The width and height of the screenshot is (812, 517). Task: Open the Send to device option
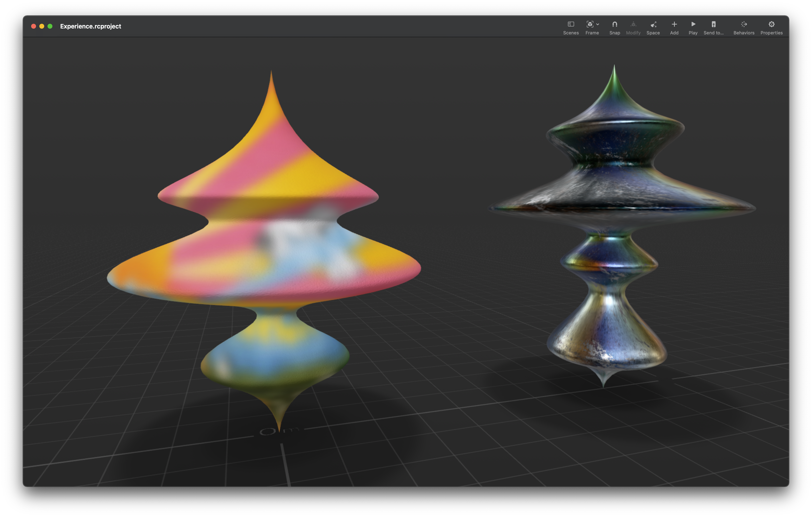tap(714, 28)
